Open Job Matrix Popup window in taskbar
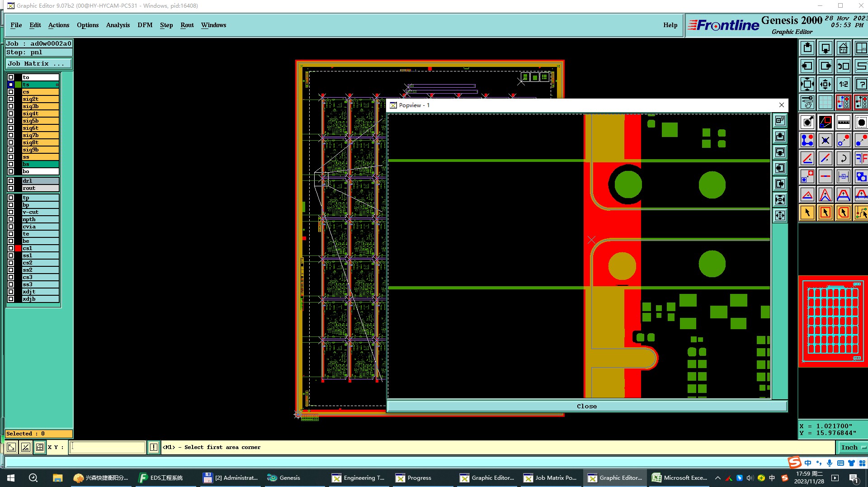Viewport: 868px width, 487px height. click(551, 478)
